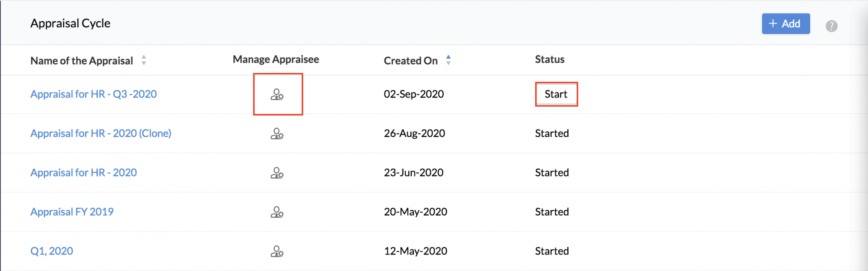Open Appraisal for HR - 2020 (Clone) link

tap(101, 133)
